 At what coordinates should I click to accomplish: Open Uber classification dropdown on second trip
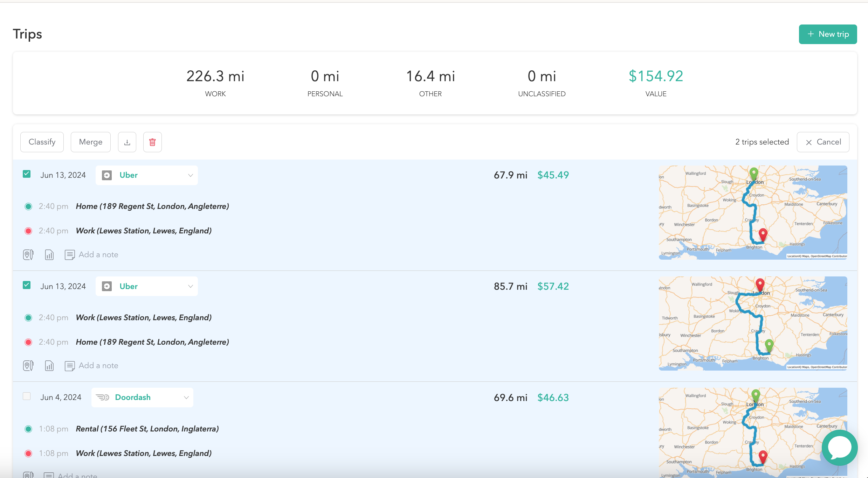pyautogui.click(x=146, y=286)
